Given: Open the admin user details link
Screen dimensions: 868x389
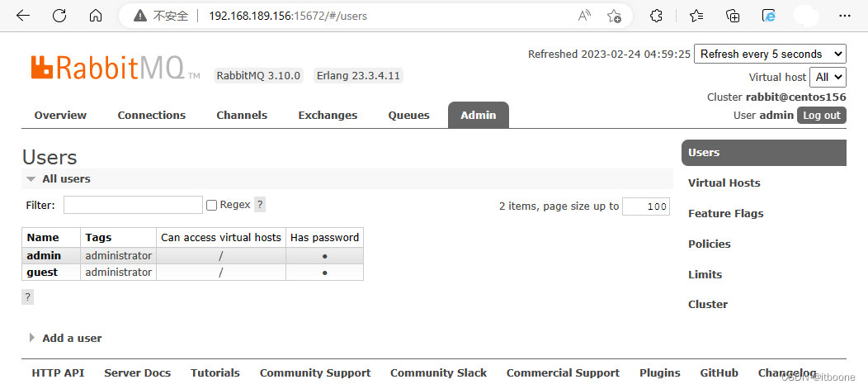Looking at the screenshot, I should [44, 255].
